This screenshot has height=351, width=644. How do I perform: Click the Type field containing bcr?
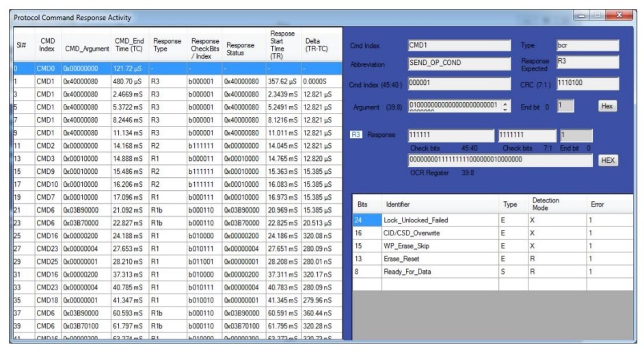pos(587,45)
